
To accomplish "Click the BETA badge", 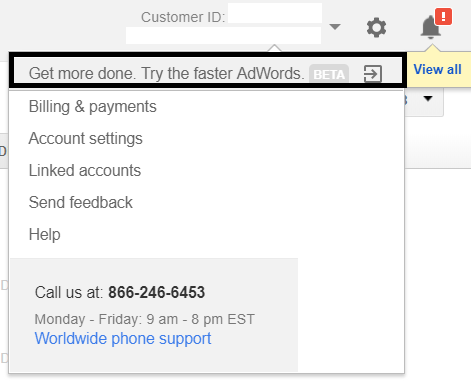I will (329, 74).
